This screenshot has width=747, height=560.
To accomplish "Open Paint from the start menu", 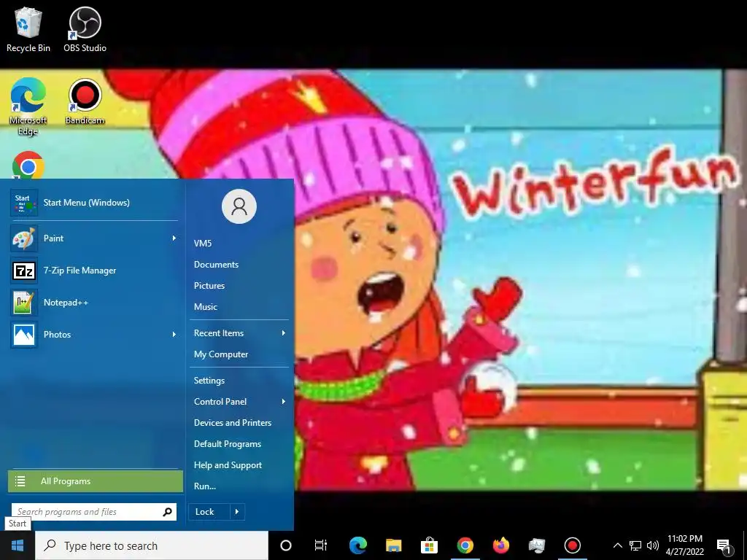I will click(x=94, y=238).
